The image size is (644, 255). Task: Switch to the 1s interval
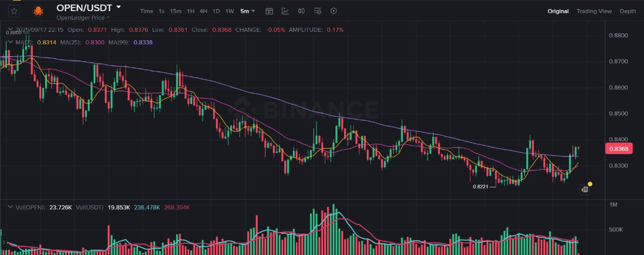[162, 11]
